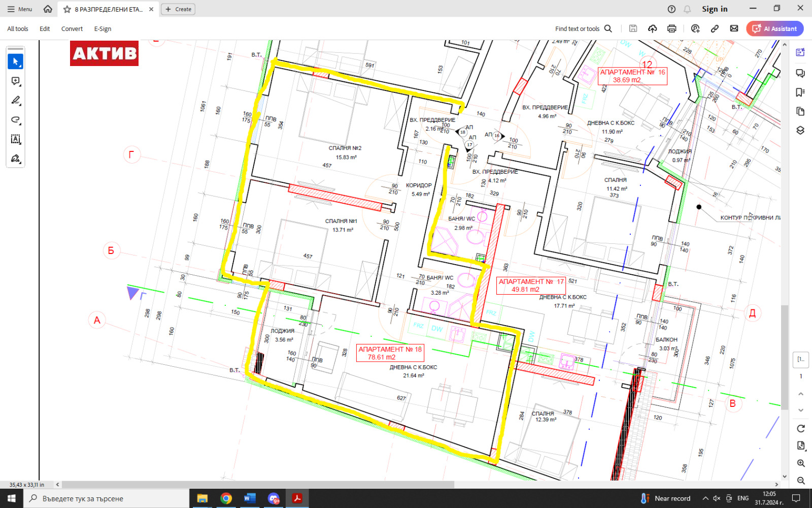Expand hidden icons in the system tray

pos(705,498)
